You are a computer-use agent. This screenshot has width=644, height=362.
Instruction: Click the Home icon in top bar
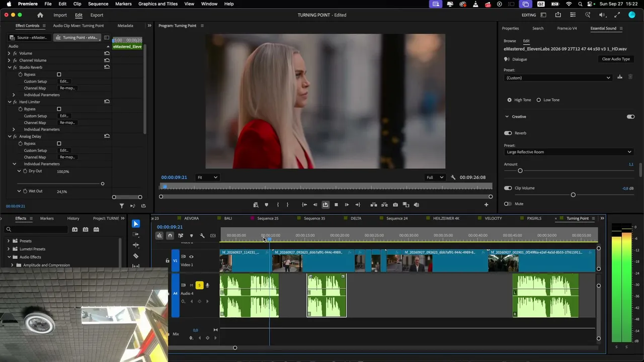40,15
